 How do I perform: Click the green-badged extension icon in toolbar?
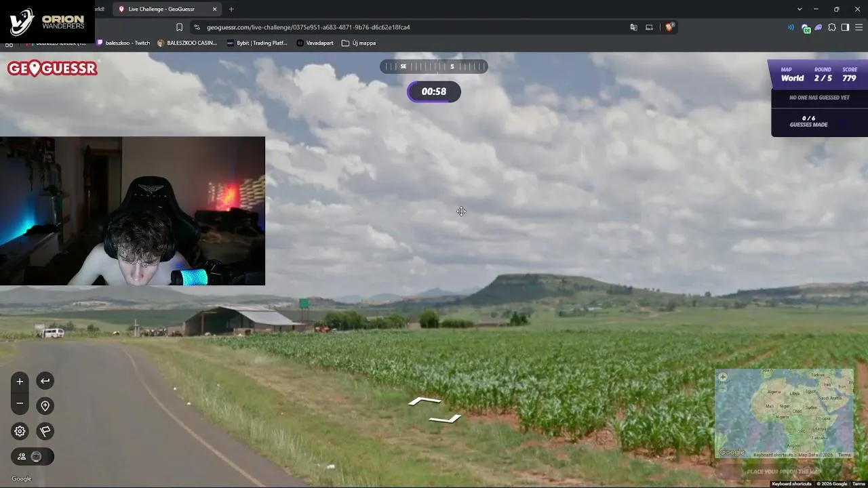(806, 28)
